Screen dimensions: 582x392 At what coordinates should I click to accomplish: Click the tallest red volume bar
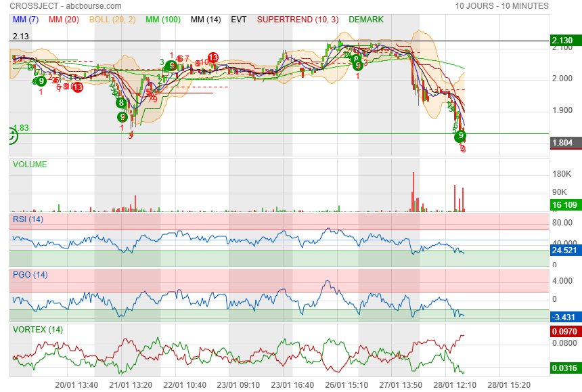pyautogui.click(x=412, y=192)
